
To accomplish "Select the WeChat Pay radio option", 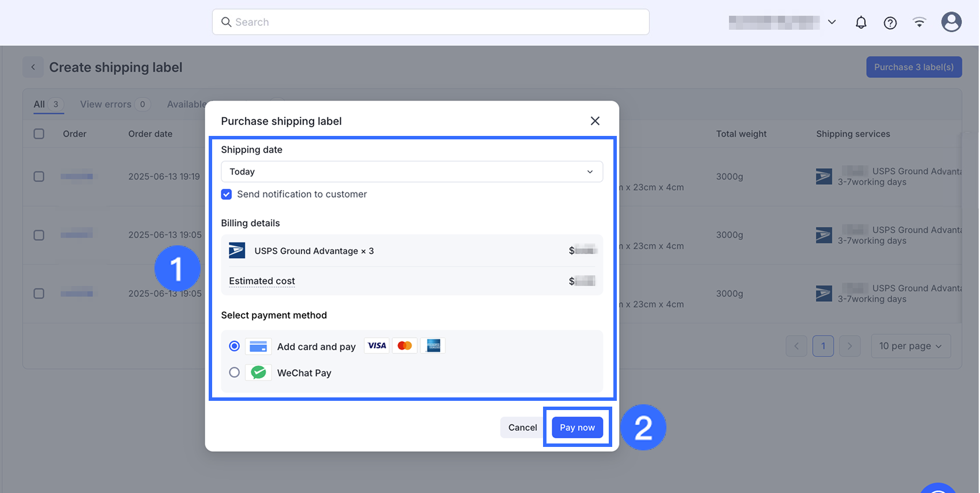I will [x=234, y=373].
